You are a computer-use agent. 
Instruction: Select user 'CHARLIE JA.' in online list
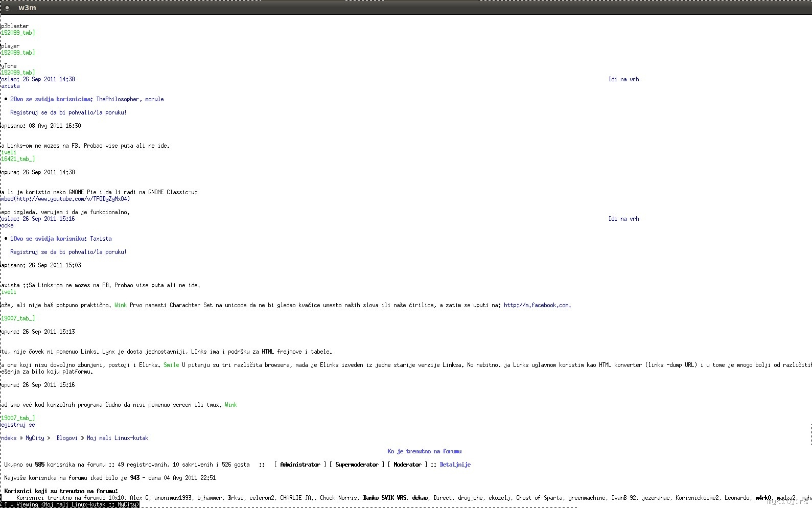pos(297,498)
